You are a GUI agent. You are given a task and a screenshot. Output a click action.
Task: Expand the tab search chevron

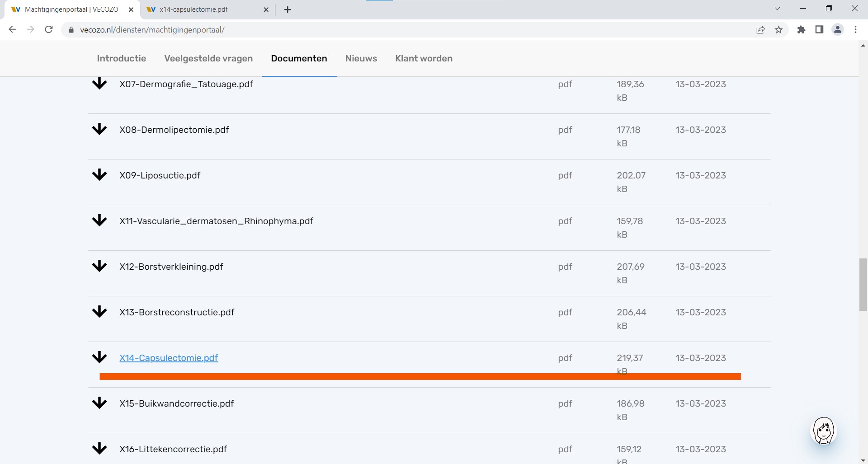click(x=778, y=9)
